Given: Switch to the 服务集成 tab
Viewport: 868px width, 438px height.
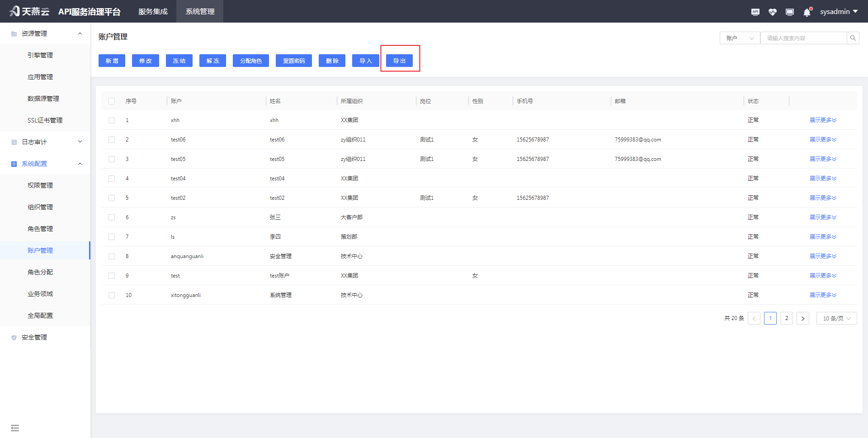Looking at the screenshot, I should click(x=153, y=11).
